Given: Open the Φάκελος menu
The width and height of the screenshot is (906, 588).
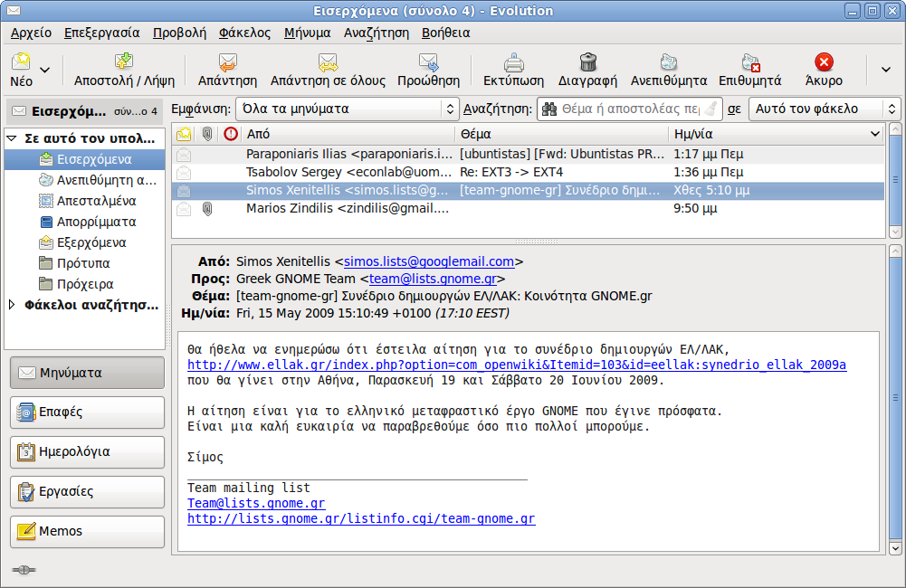Looking at the screenshot, I should click(244, 33).
